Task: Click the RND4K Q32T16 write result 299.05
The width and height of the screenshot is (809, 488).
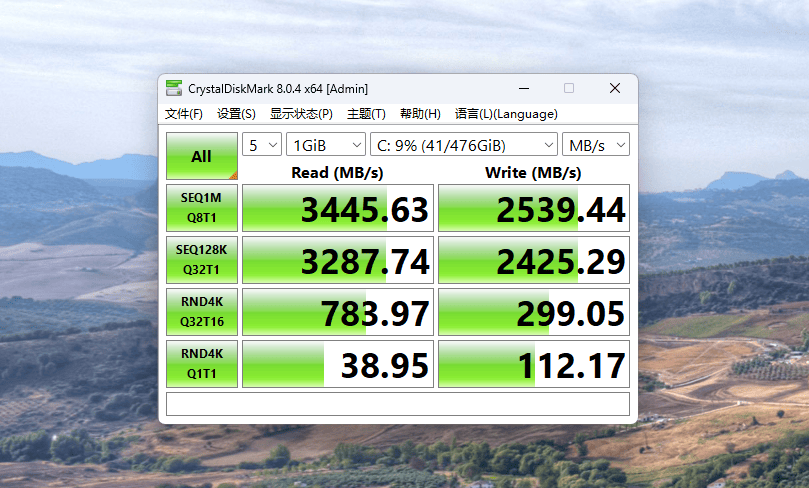Action: (x=534, y=312)
